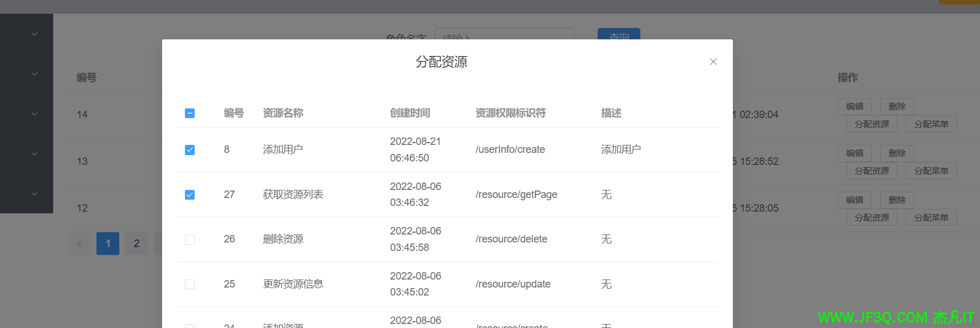Open 分配菜单 for role 14
This screenshot has height=328, width=980.
(931, 124)
